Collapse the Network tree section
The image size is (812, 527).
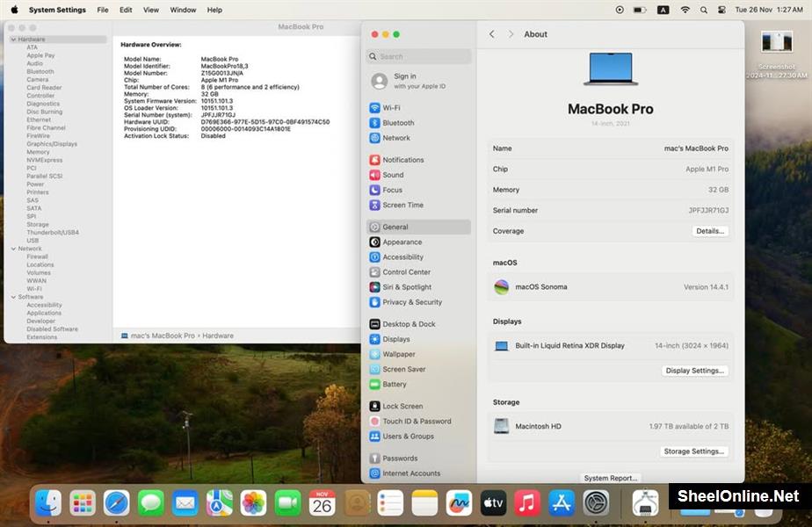tap(13, 249)
